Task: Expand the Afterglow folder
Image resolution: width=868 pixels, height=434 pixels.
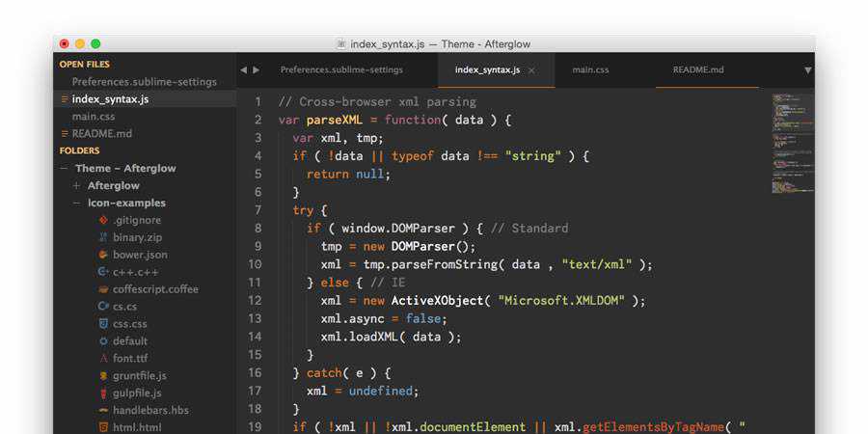Action: pyautogui.click(x=76, y=185)
